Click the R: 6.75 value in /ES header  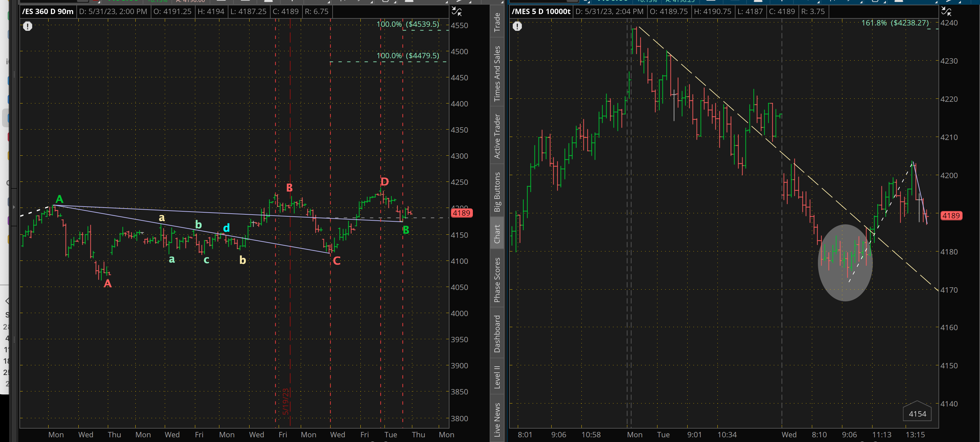click(x=317, y=11)
